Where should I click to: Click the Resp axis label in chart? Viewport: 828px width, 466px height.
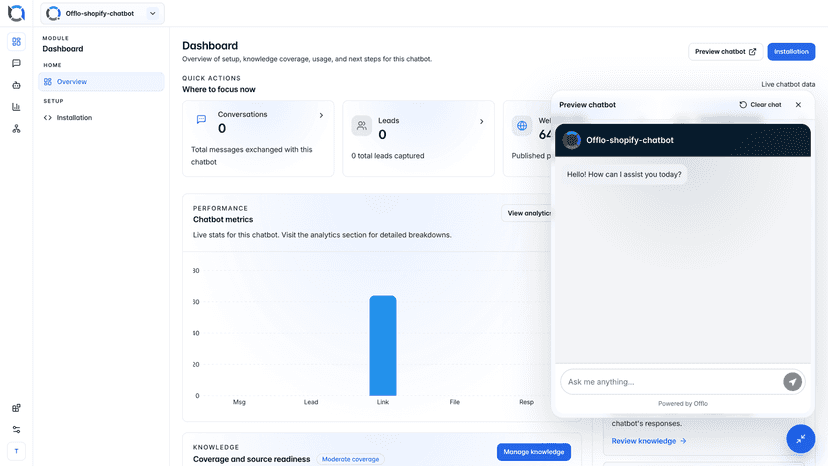click(x=526, y=402)
